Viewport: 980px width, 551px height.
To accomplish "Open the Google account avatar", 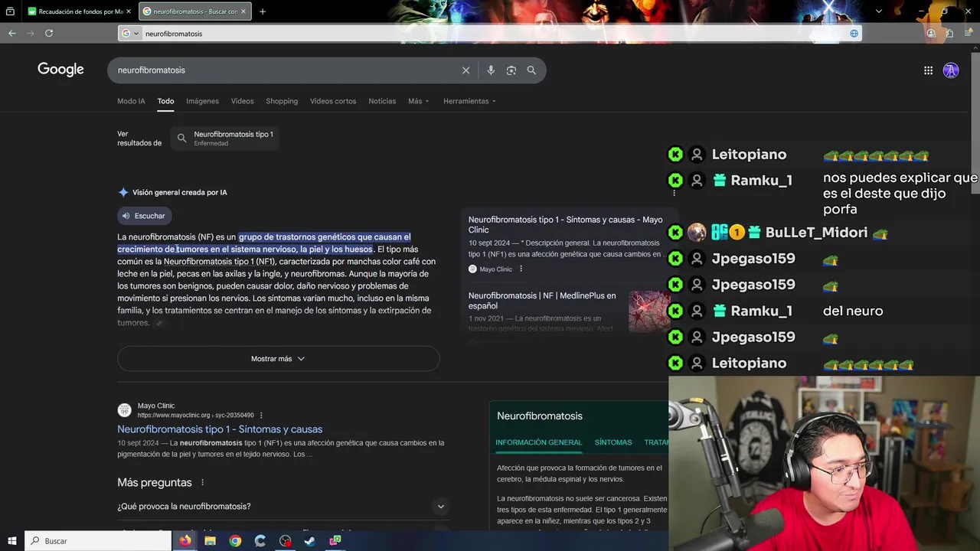I will click(x=951, y=70).
